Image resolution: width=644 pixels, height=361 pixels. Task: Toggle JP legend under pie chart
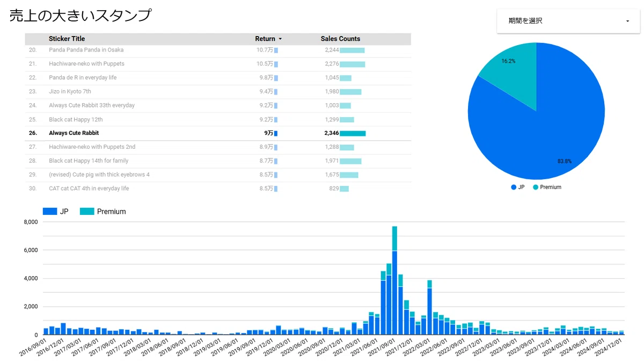tap(518, 187)
